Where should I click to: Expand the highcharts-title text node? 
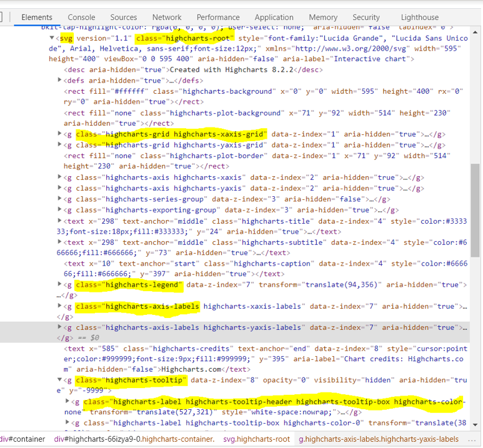[x=60, y=221]
